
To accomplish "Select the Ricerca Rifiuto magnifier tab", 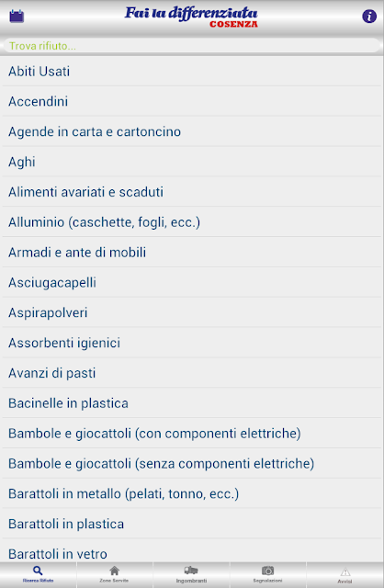I will click(x=39, y=574).
